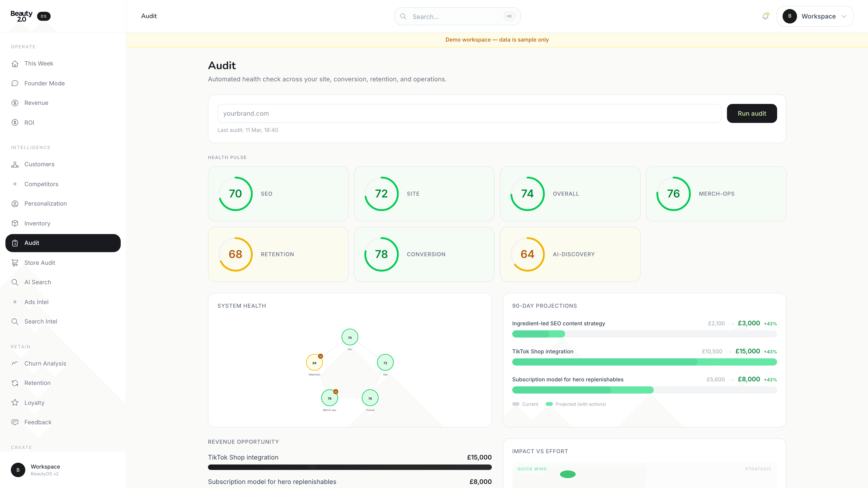Screen dimensions: 868x488
Task: Click the ROI dollar icon
Action: point(15,123)
